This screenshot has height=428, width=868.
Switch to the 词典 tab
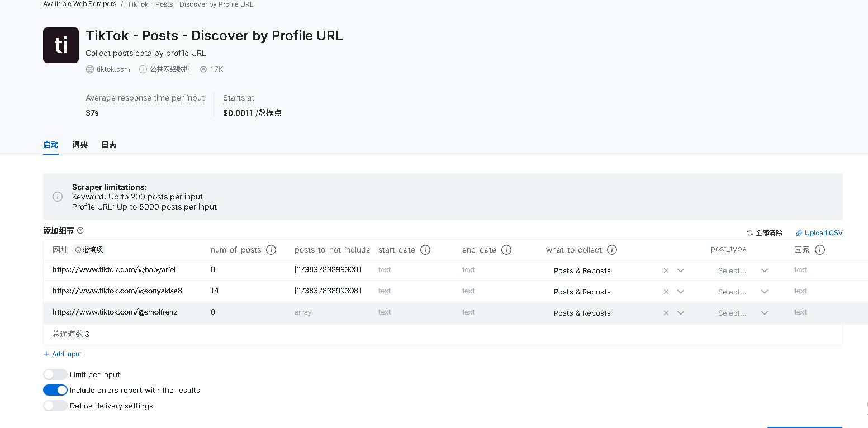coord(80,145)
